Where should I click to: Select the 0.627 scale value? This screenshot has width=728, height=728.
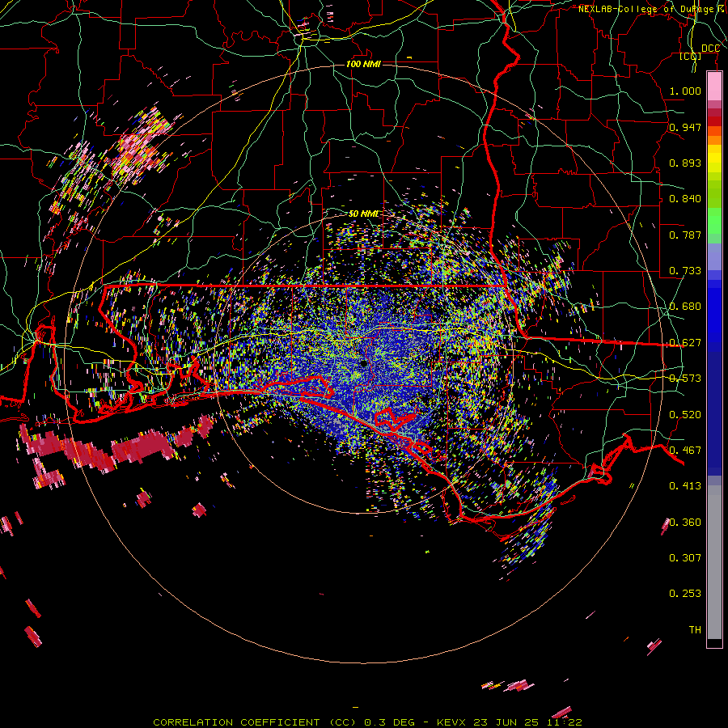click(685, 343)
